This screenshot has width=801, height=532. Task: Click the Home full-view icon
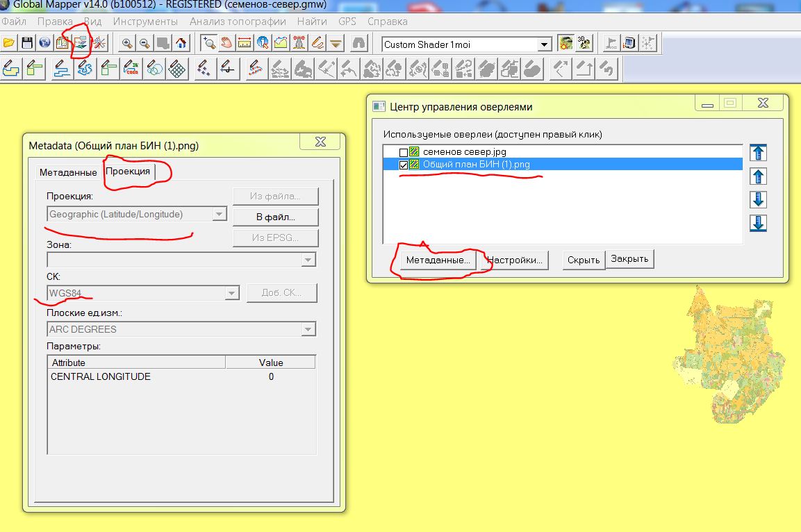click(x=181, y=44)
